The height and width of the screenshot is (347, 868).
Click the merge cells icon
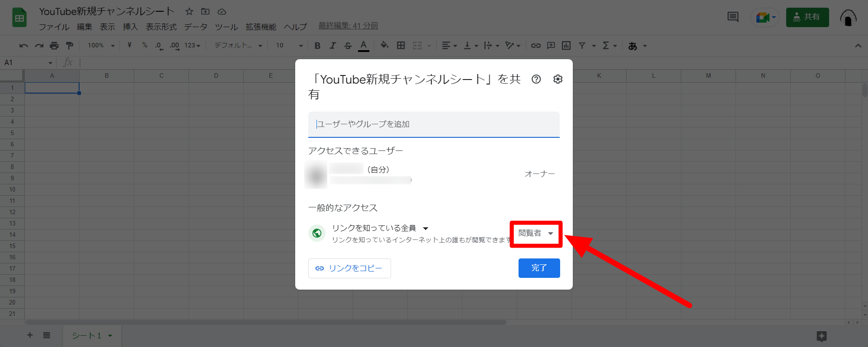(x=417, y=46)
